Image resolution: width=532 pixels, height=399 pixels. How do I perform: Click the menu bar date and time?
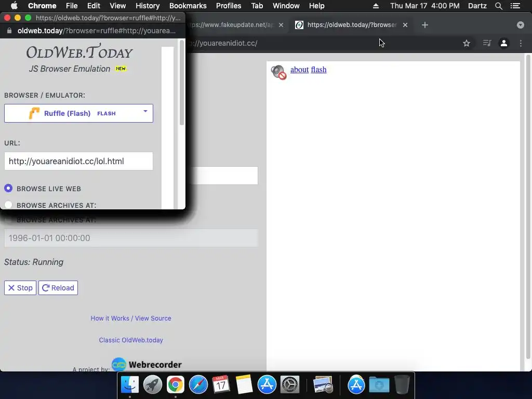tap(425, 6)
